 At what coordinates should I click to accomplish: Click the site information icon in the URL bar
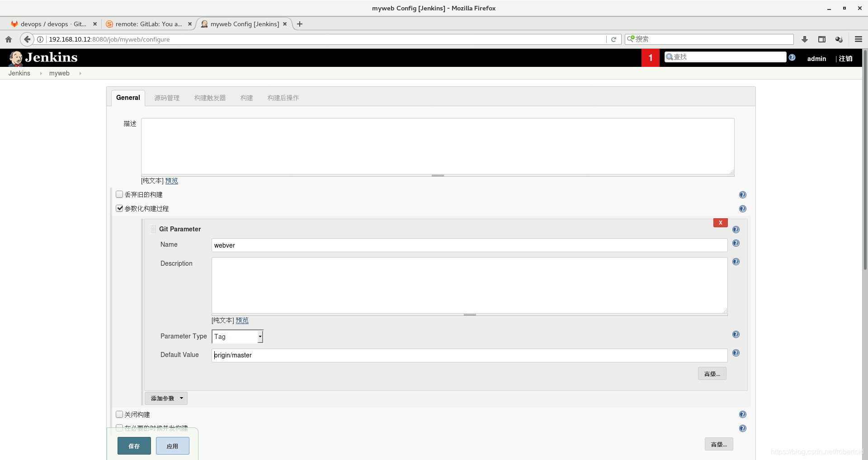[40, 39]
